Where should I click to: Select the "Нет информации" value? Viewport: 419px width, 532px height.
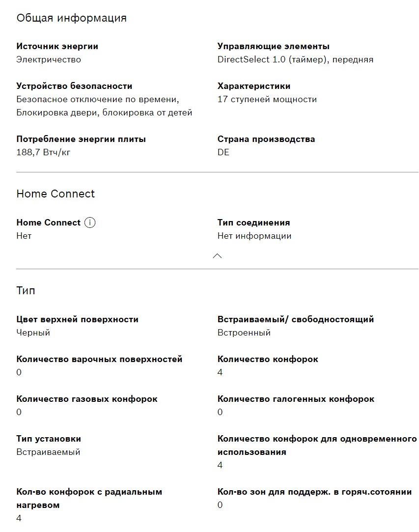click(x=254, y=236)
